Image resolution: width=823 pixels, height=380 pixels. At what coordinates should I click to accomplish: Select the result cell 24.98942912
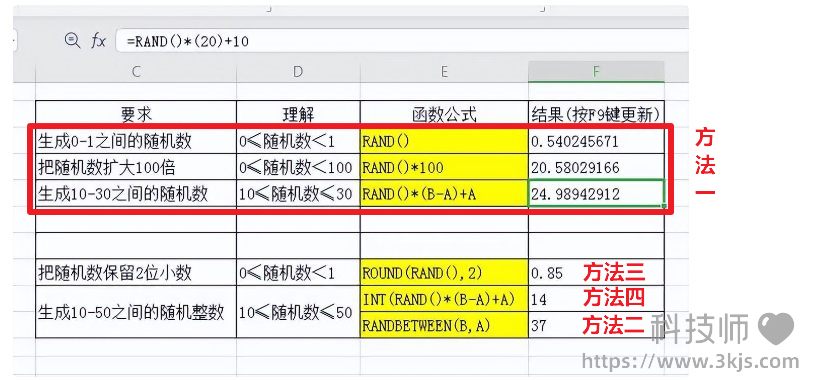point(596,193)
